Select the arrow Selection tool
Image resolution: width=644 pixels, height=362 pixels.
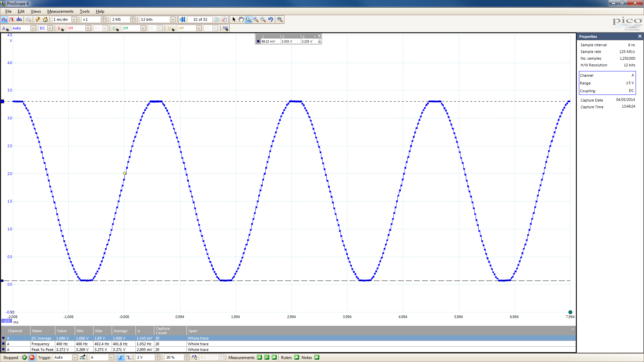[x=234, y=19]
